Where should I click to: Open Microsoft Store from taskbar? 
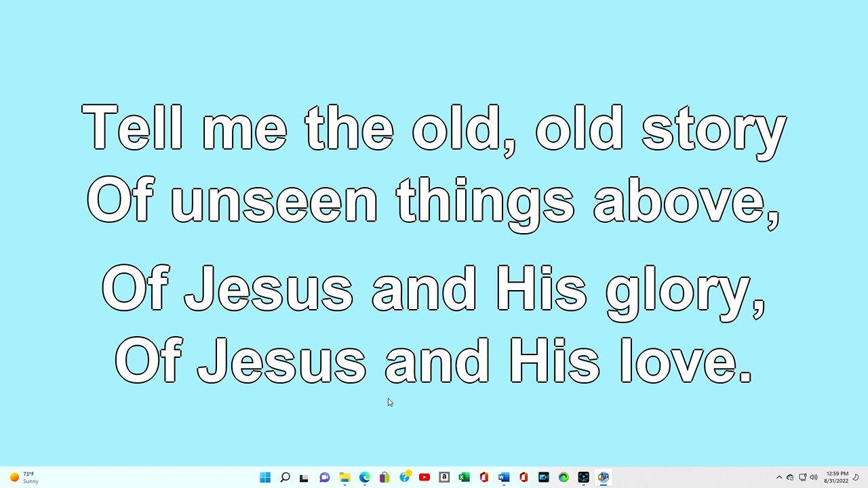pyautogui.click(x=384, y=477)
